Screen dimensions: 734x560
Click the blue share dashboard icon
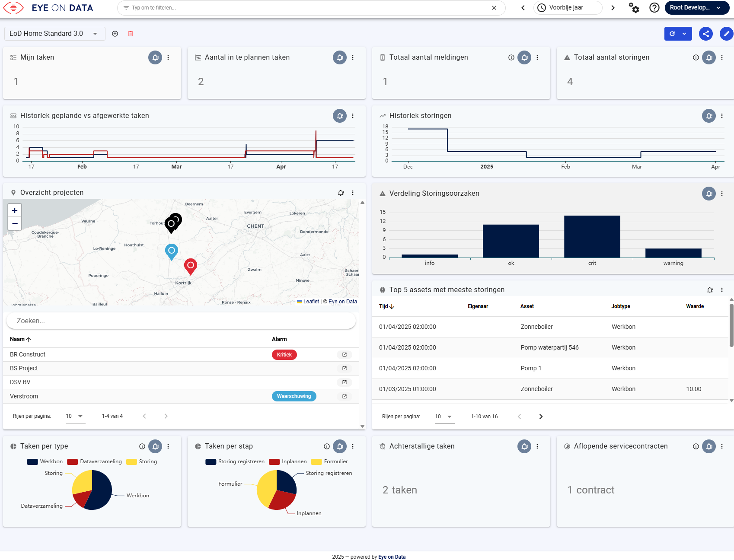705,34
